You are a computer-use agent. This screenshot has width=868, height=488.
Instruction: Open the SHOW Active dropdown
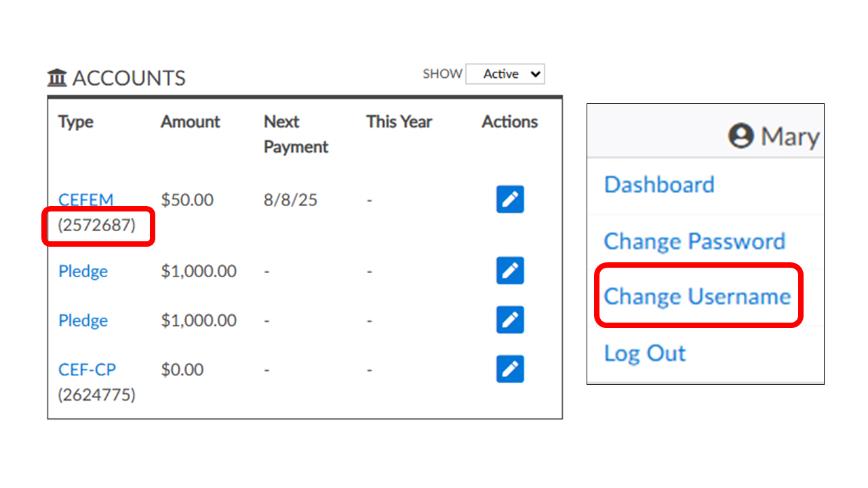point(505,74)
